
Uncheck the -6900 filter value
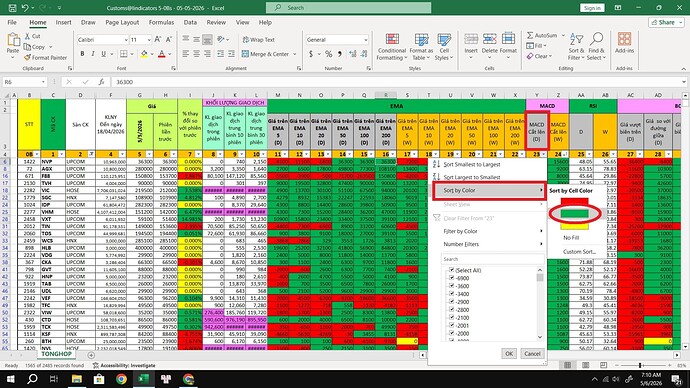point(451,278)
